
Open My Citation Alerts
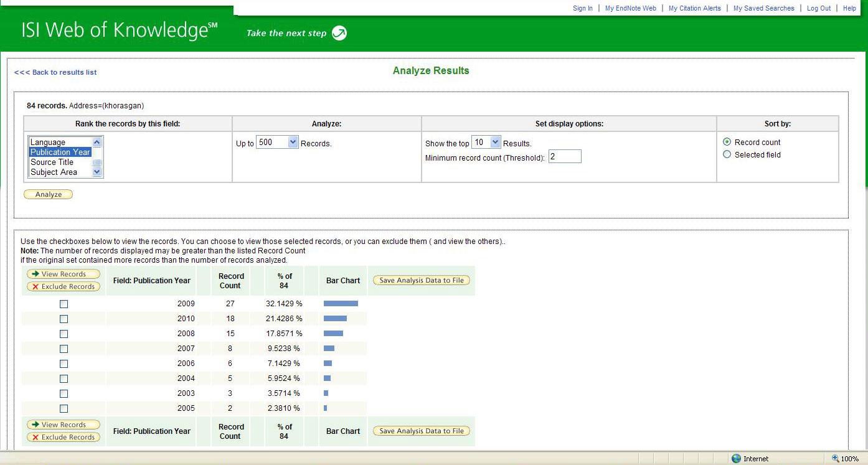(x=695, y=8)
